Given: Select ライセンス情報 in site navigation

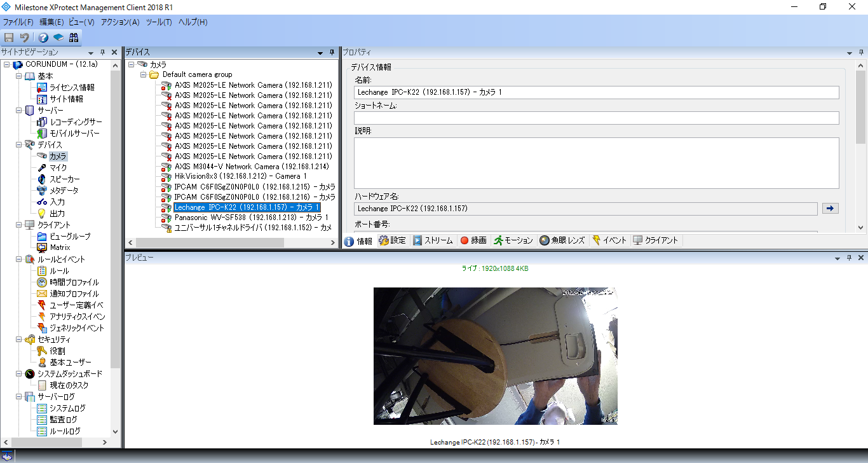Looking at the screenshot, I should [72, 88].
